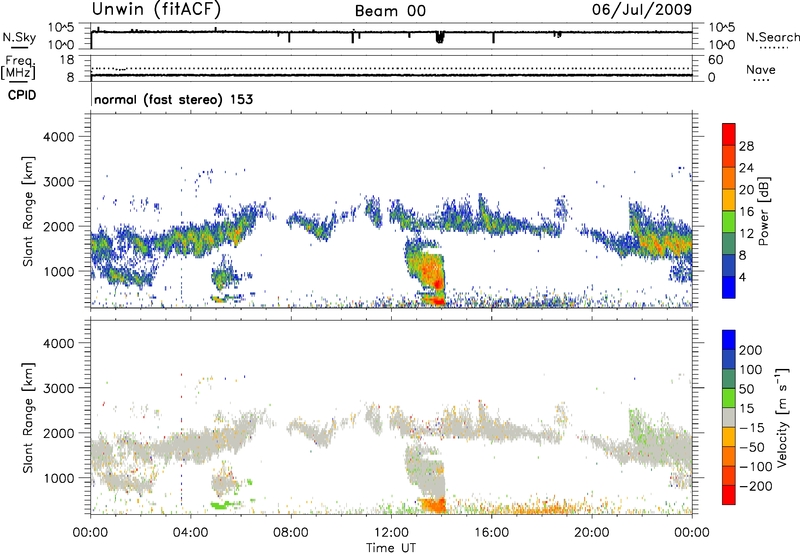Click the 'Velocity [m s-1]' colorbar label

point(782,417)
